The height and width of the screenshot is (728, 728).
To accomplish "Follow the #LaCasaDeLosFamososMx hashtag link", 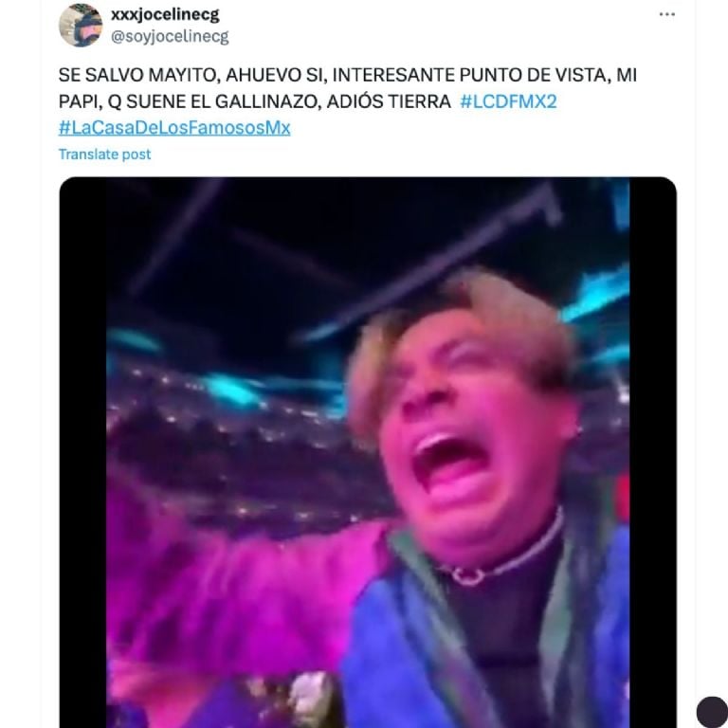I will point(174,127).
